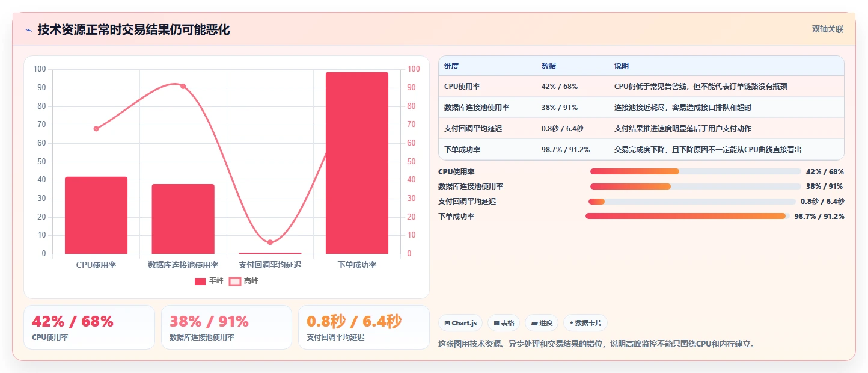Open the 38% / 91% data card
The width and height of the screenshot is (868, 373).
227,327
